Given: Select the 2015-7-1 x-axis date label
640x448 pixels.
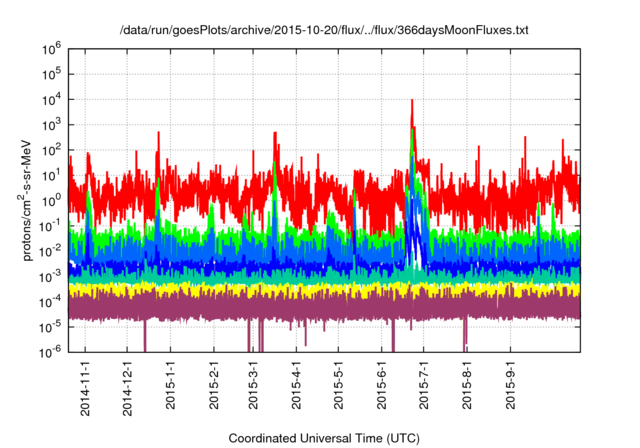Looking at the screenshot, I should coord(424,385).
